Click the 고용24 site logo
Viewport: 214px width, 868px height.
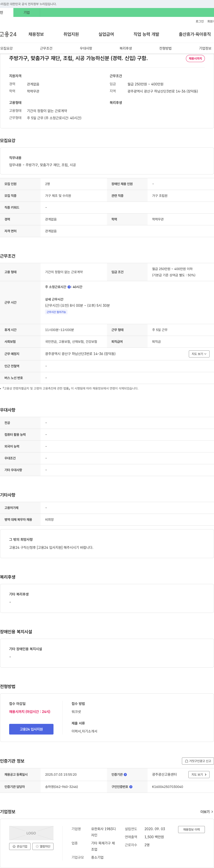coord(8,34)
